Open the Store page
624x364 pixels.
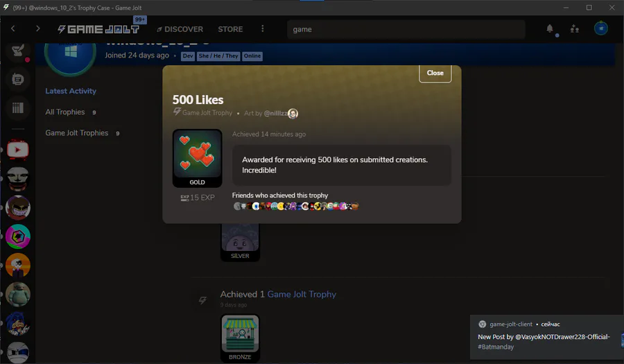coord(230,29)
